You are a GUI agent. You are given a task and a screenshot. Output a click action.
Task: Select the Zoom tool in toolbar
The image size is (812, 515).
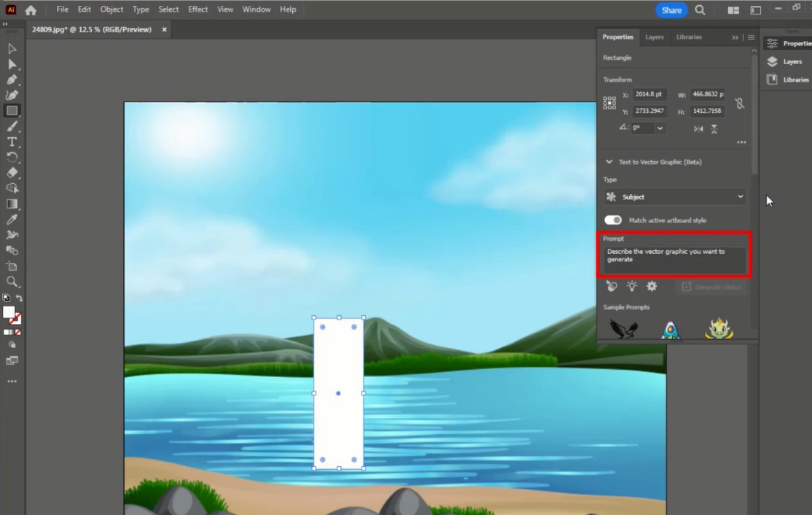tap(12, 282)
